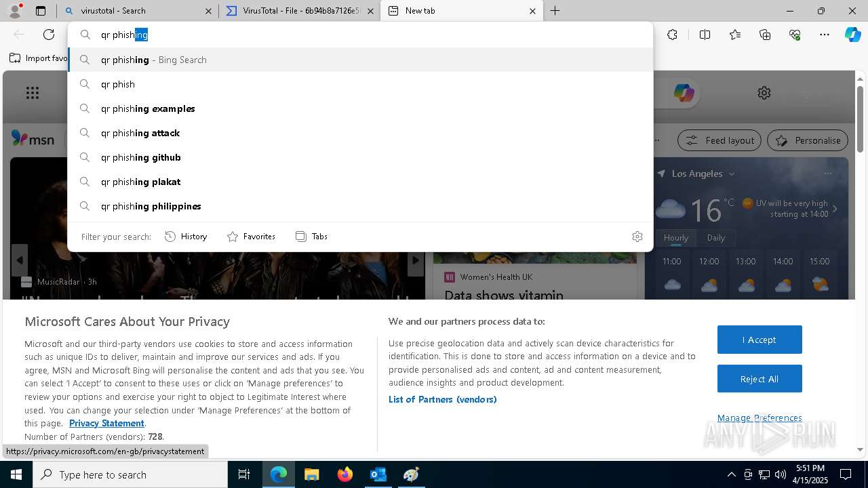
Task: Select suggestion qr phishing github
Action: coord(360,157)
